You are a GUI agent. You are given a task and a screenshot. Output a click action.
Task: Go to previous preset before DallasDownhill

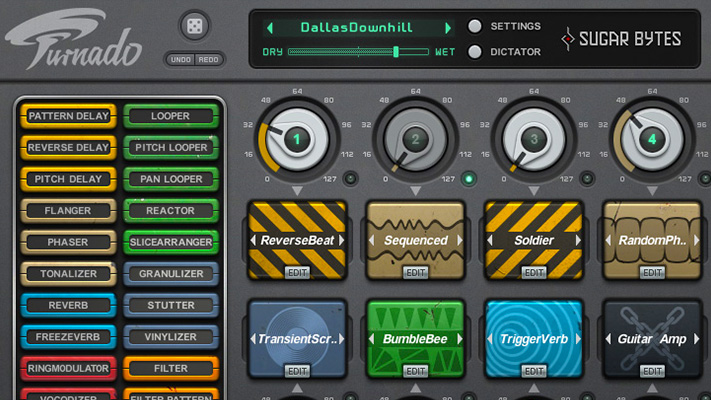coord(268,27)
